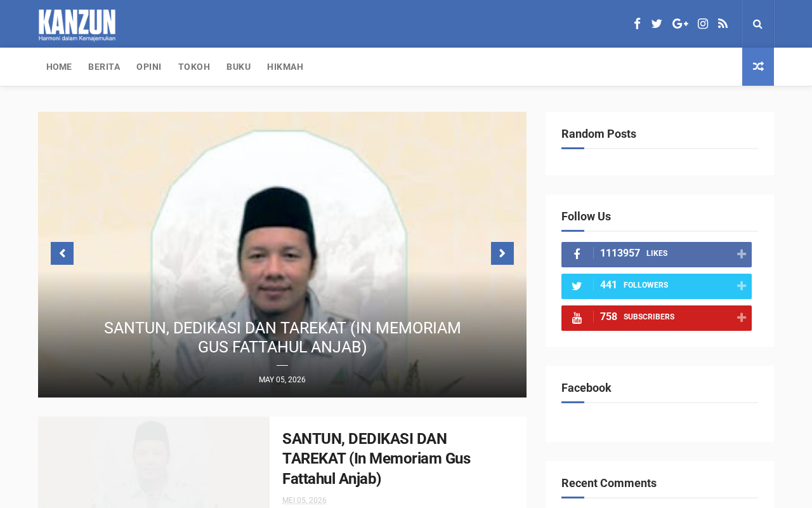Open the RSS feed icon in header
Viewport: 812px width, 508px height.
tap(723, 23)
